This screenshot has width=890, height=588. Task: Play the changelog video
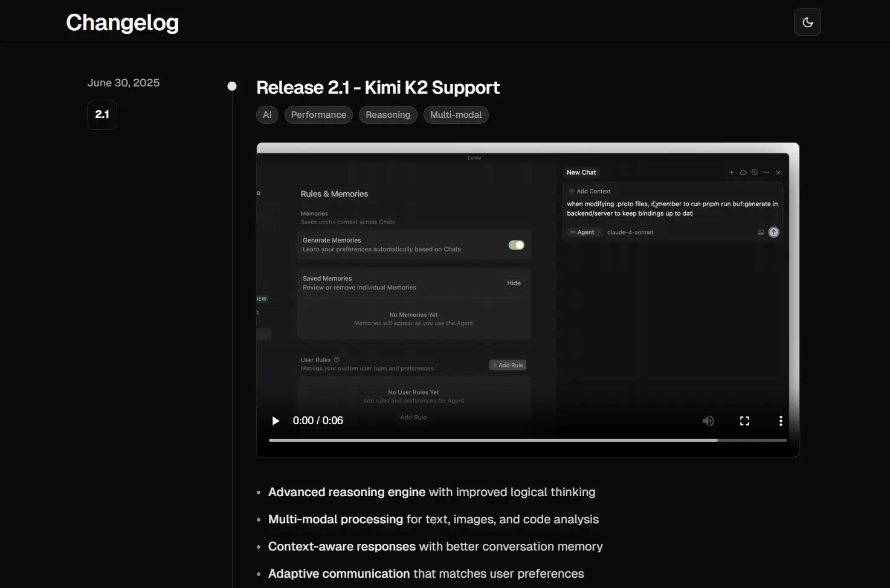276,421
